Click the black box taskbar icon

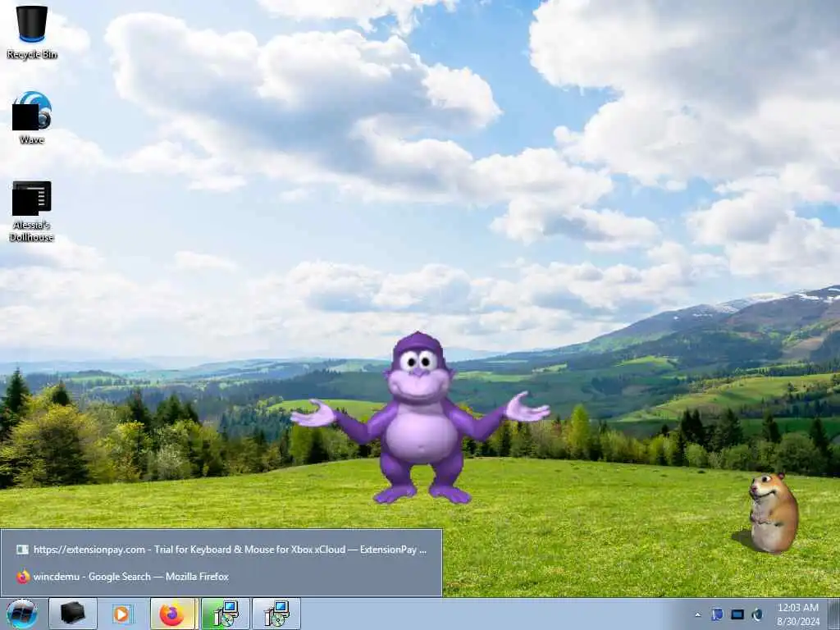(x=73, y=614)
